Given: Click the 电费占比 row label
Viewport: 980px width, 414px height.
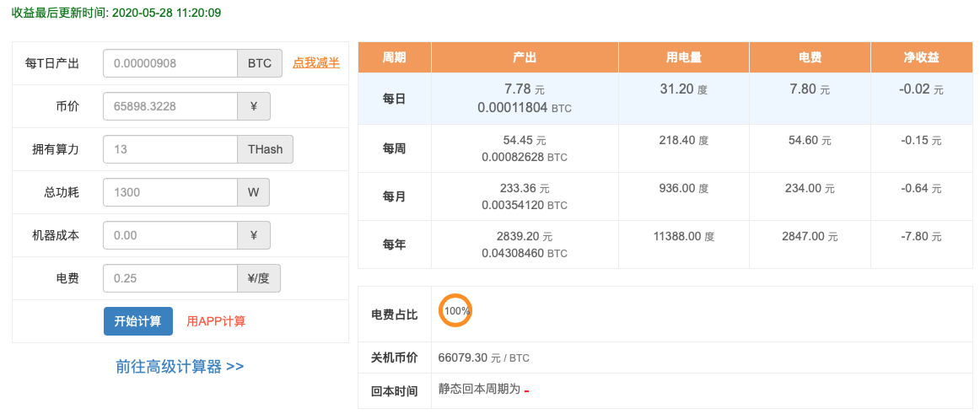Looking at the screenshot, I should pos(395,315).
